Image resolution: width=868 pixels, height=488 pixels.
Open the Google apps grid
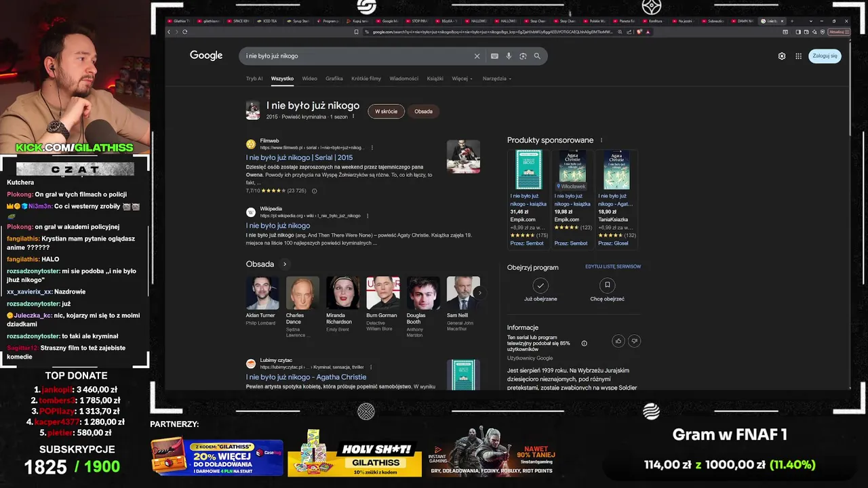[x=799, y=56]
